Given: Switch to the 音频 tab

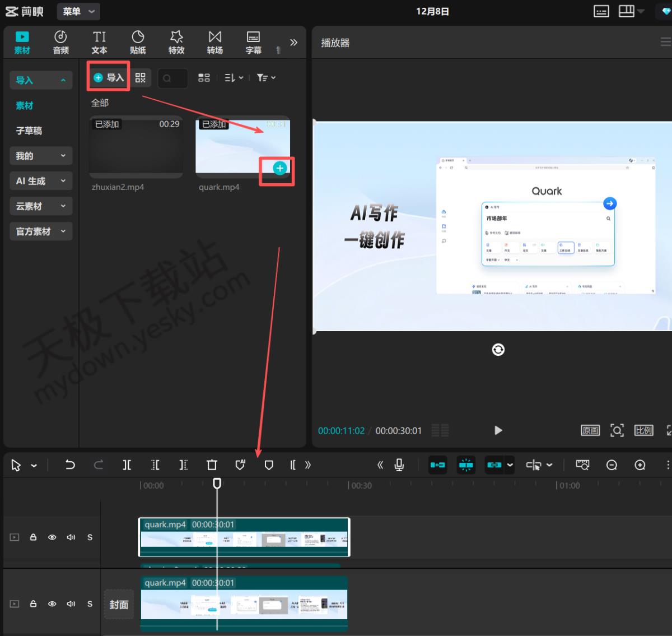Looking at the screenshot, I should click(60, 43).
